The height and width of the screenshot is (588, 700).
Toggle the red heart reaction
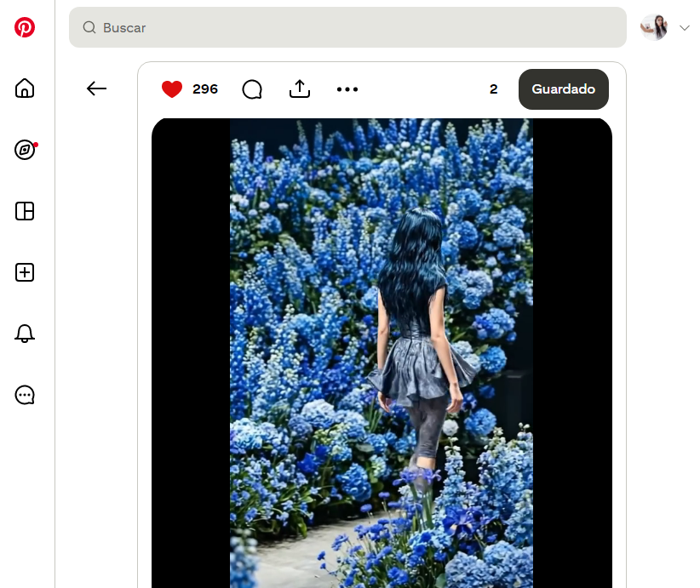(172, 89)
